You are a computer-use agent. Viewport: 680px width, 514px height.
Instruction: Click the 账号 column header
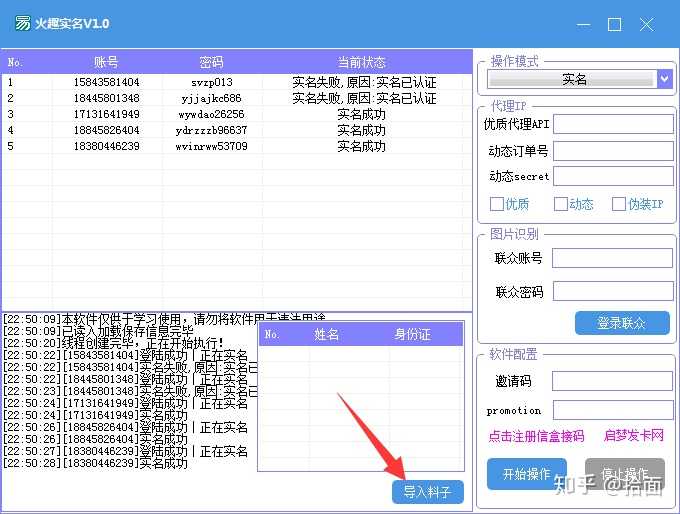[x=106, y=62]
